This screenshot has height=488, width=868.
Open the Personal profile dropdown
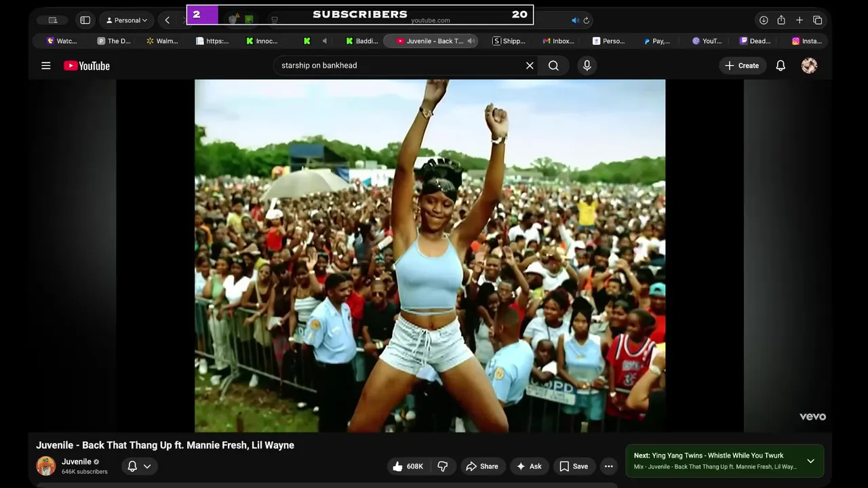pyautogui.click(x=127, y=20)
